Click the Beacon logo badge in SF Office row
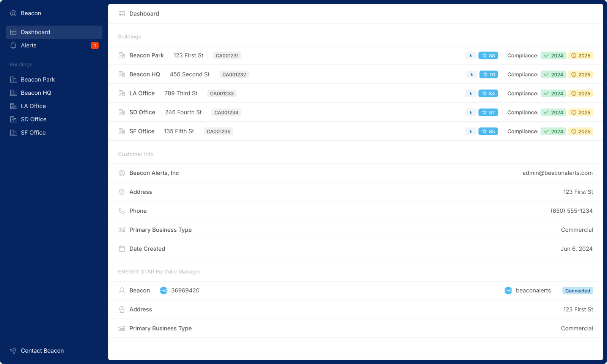 click(x=471, y=132)
